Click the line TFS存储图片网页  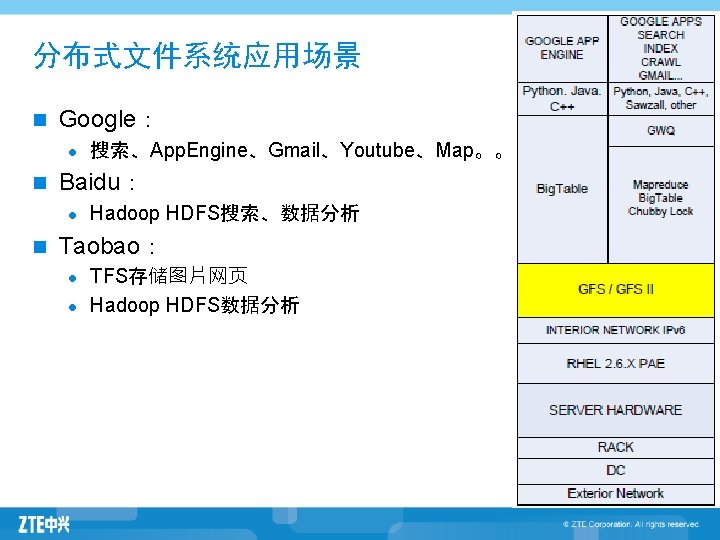[x=169, y=276]
